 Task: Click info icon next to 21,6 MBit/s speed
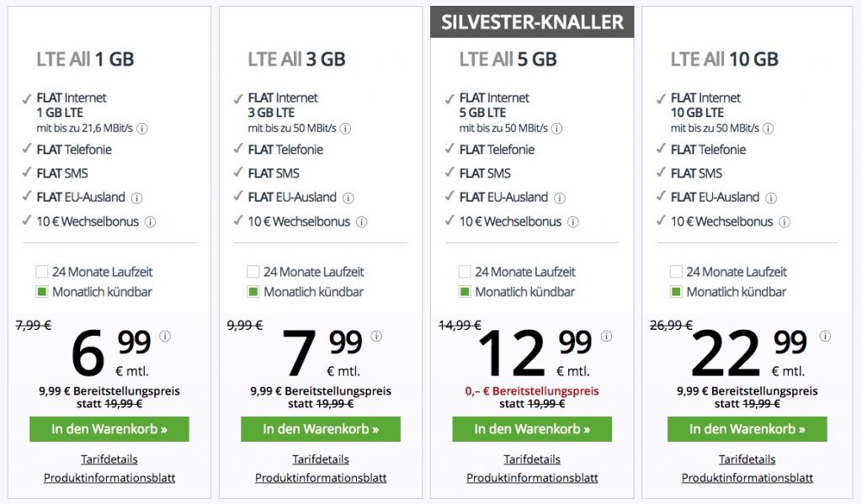142,129
